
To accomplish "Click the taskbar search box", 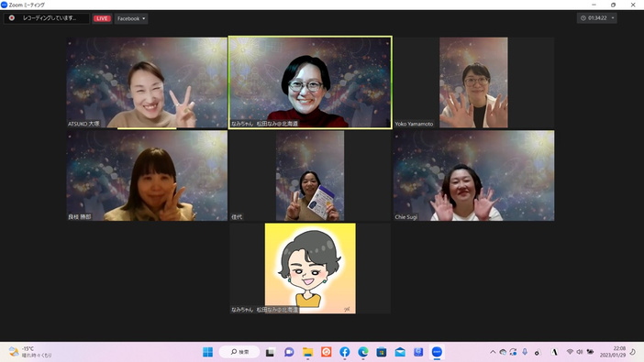I will click(239, 352).
